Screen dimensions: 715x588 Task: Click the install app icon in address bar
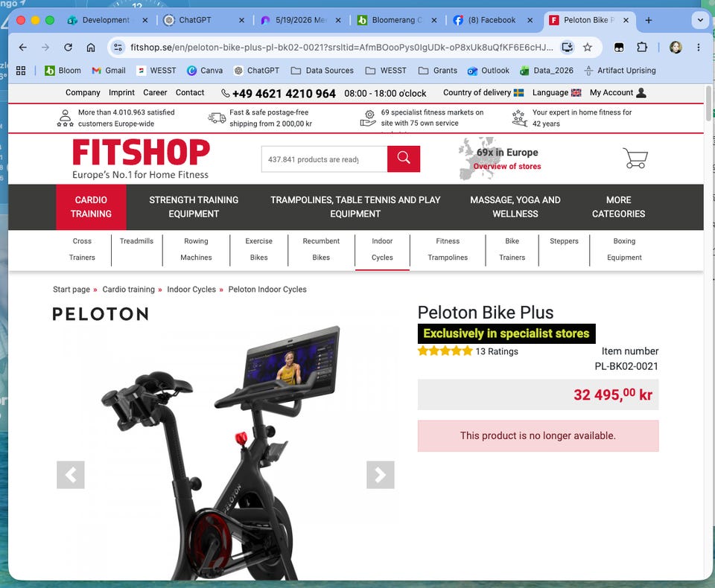pyautogui.click(x=567, y=48)
